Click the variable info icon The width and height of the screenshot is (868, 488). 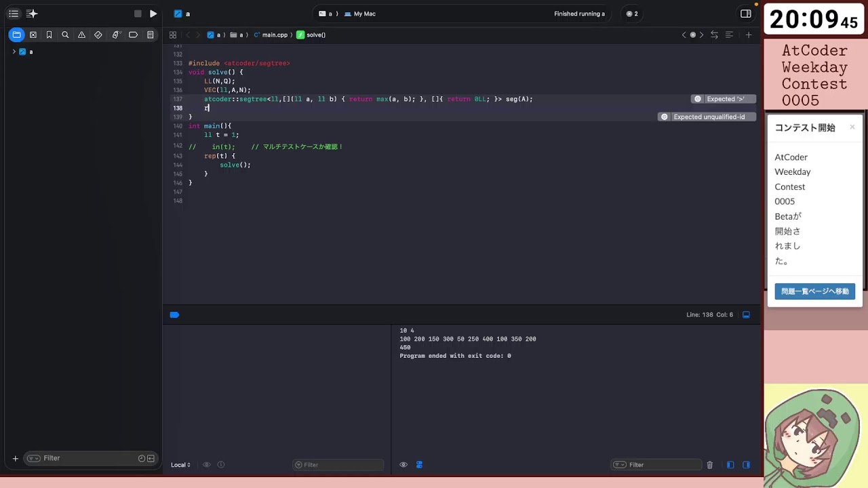pyautogui.click(x=221, y=465)
